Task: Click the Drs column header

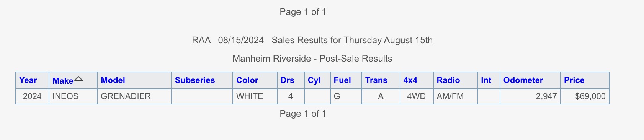Action: coord(287,80)
